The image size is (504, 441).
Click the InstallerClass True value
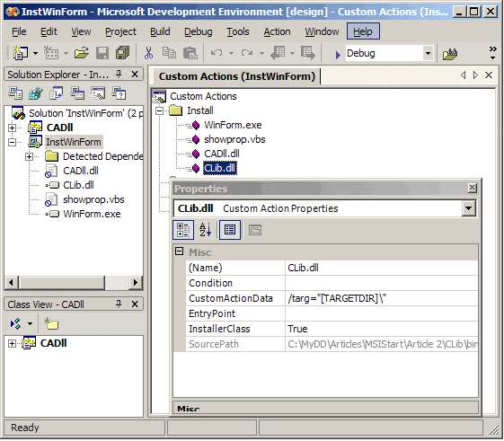[381, 329]
